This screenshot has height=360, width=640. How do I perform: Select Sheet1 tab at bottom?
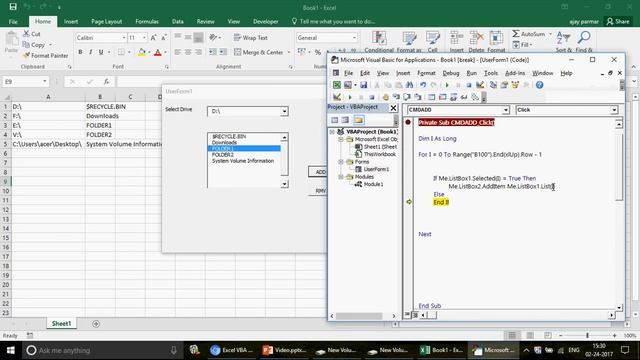tap(61, 323)
